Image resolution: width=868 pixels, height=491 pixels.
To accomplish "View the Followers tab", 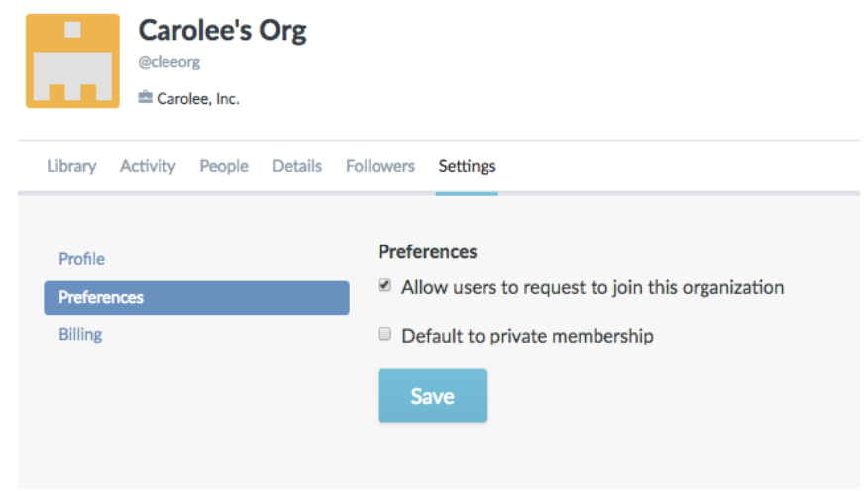I will (380, 166).
